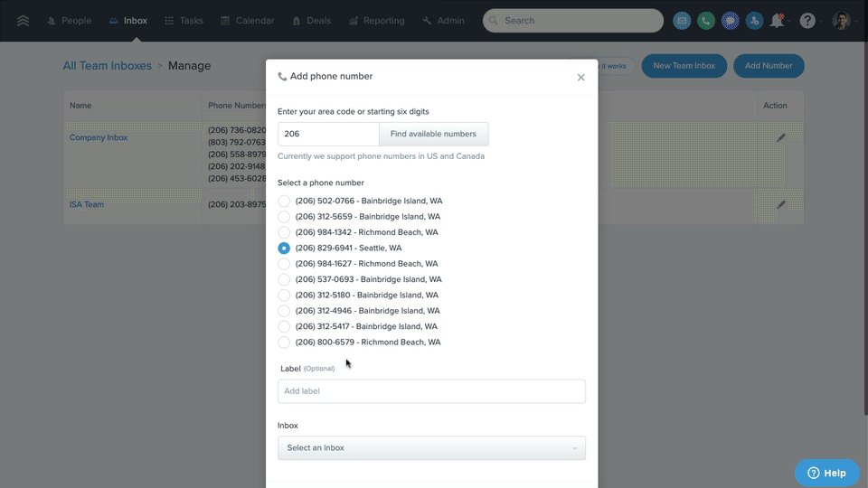868x488 pixels.
Task: Open the help question mark icon
Action: pos(807,21)
